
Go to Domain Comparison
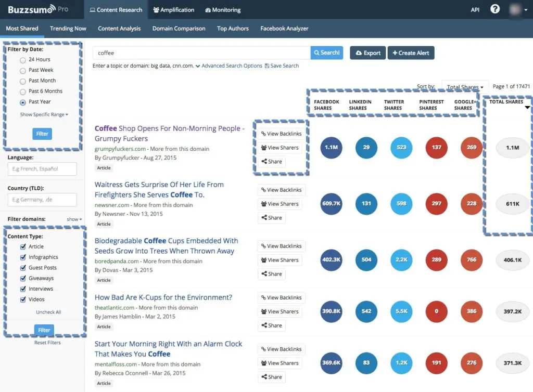click(x=179, y=29)
